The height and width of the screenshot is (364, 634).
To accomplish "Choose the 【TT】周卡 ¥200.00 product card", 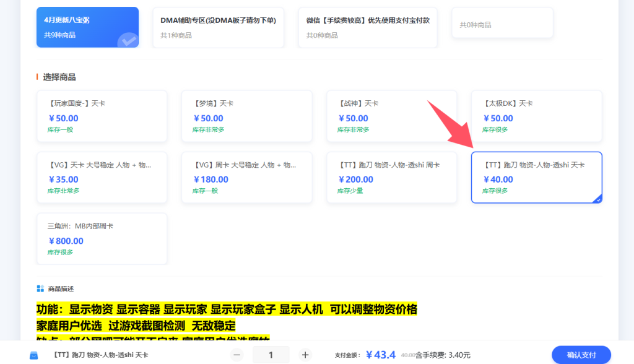I will (x=392, y=178).
